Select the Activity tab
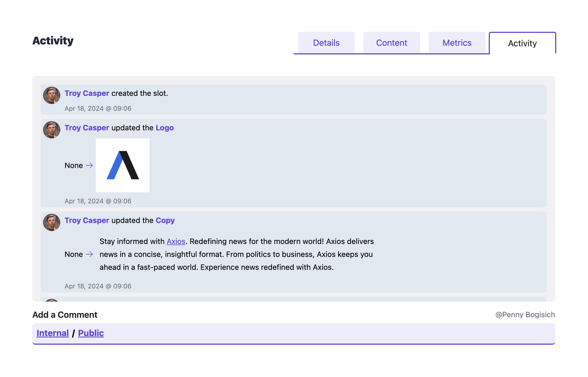Viewport: 588px width, 377px height. [522, 43]
